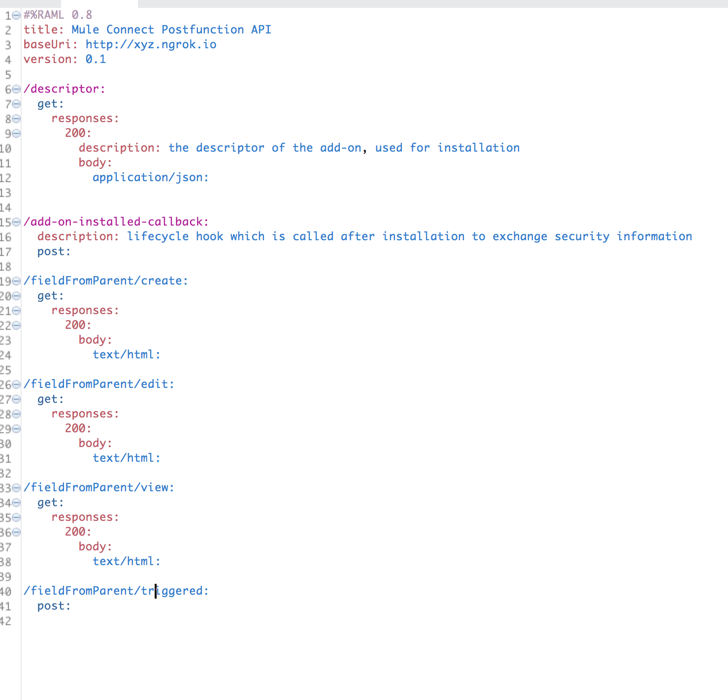The image size is (728, 700).
Task: Toggle the get fold on line 34
Action: 16,503
